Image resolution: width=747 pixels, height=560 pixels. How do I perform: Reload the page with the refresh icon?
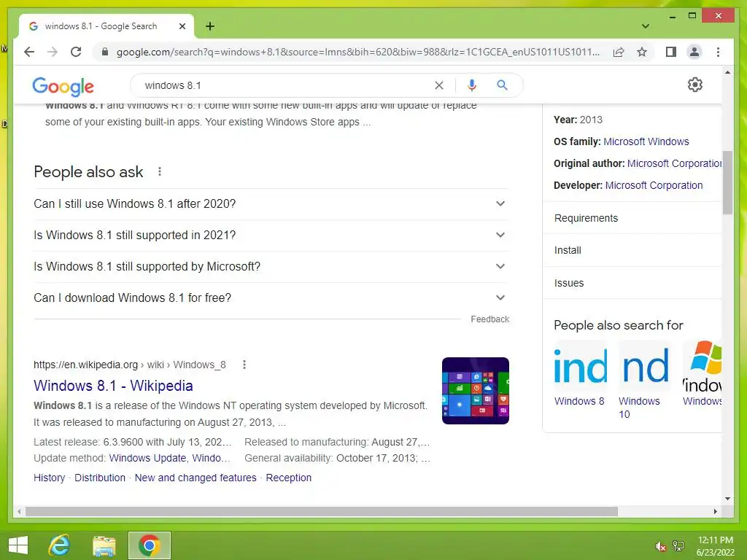[76, 52]
